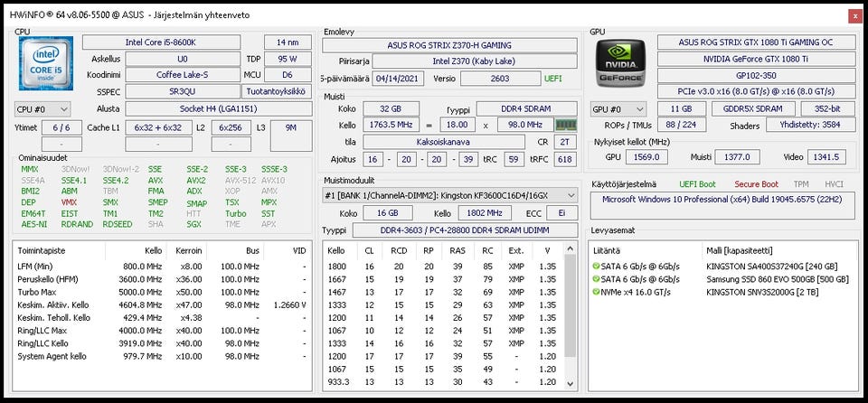Click the Malli [kapasiteetti] column header
868x403 pixels.
739,250
